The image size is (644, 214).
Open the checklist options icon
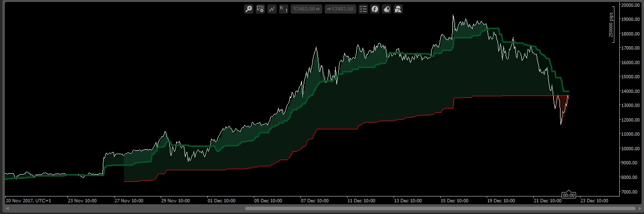[363, 9]
